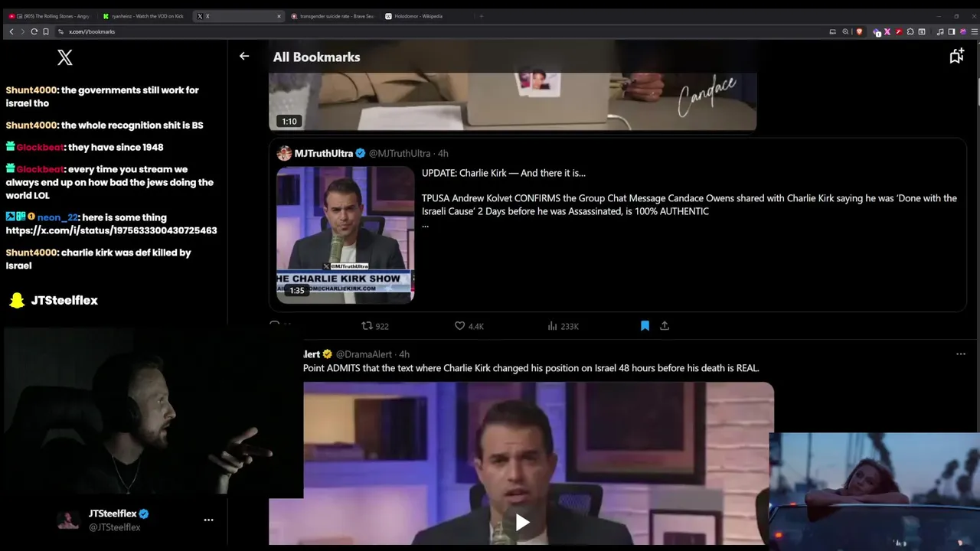Screen dimensions: 980x551
Task: Reload the page with the refresh icon
Action: click(34, 31)
